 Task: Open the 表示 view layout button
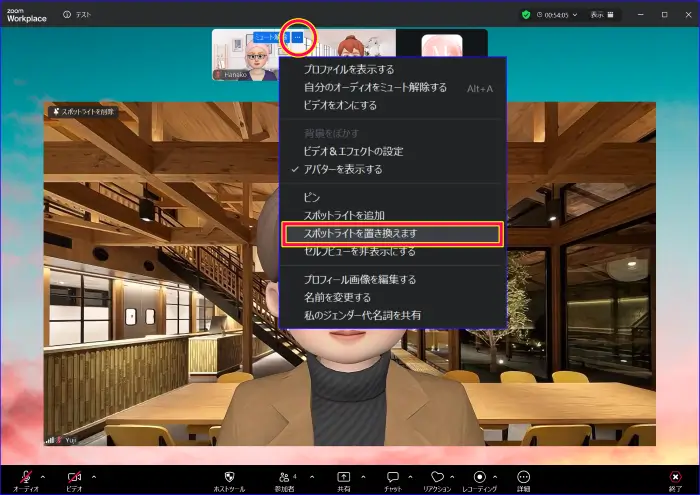(x=602, y=15)
